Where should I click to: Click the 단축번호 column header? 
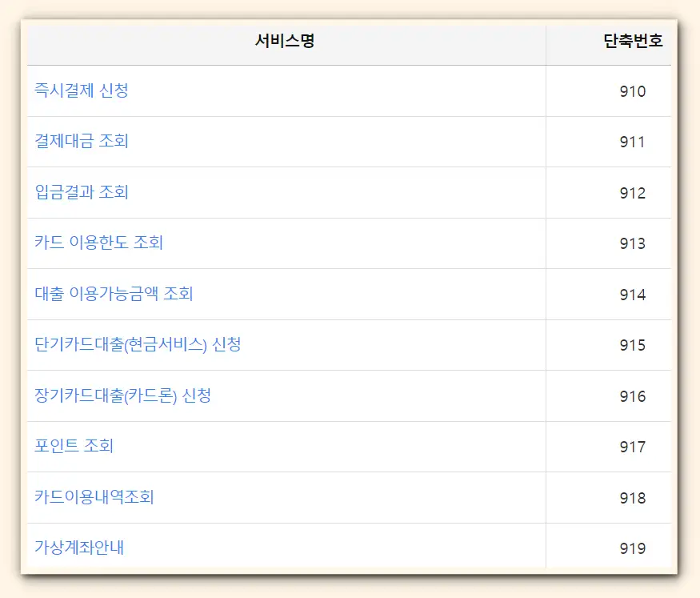(x=633, y=41)
